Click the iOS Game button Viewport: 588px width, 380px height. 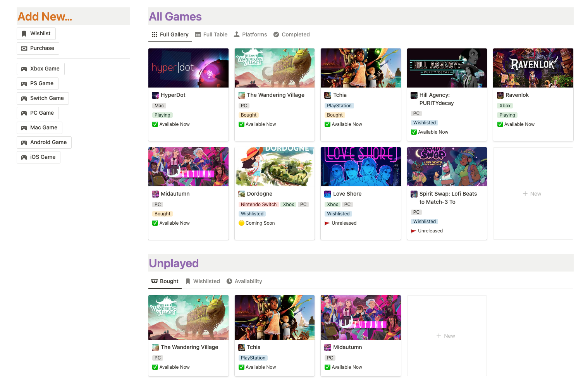pyautogui.click(x=38, y=157)
